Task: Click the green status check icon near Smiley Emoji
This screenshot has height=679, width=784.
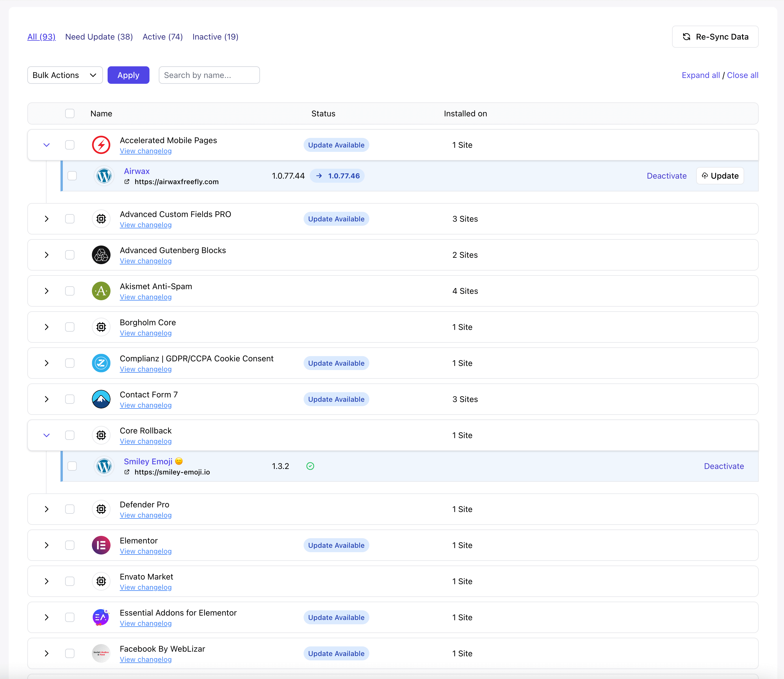Action: (310, 466)
